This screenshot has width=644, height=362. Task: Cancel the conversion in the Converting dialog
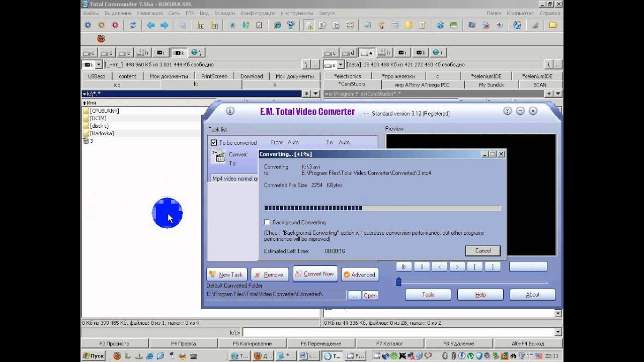coord(483,250)
